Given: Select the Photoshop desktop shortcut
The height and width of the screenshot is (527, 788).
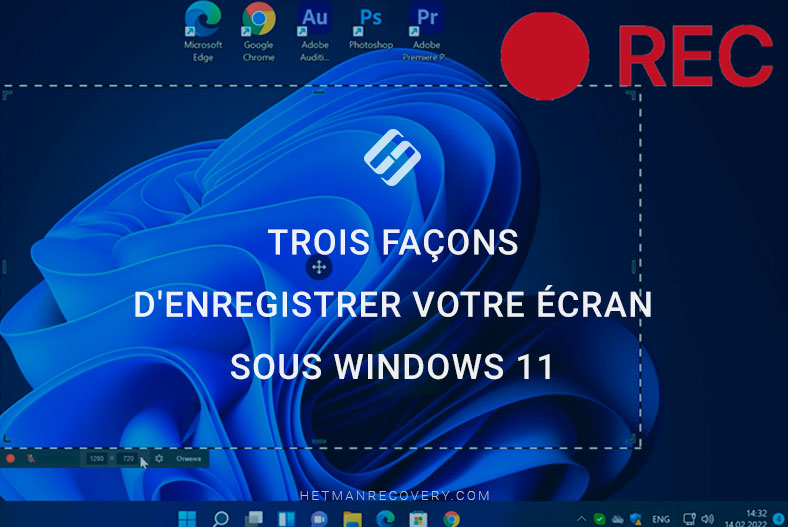Looking at the screenshot, I should [x=371, y=26].
